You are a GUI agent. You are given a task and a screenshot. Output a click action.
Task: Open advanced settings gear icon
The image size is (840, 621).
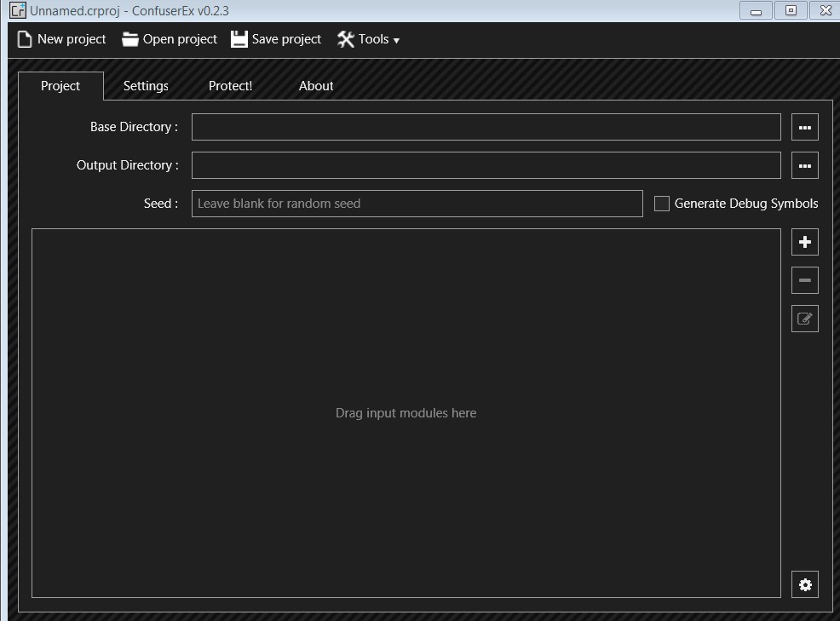(804, 584)
